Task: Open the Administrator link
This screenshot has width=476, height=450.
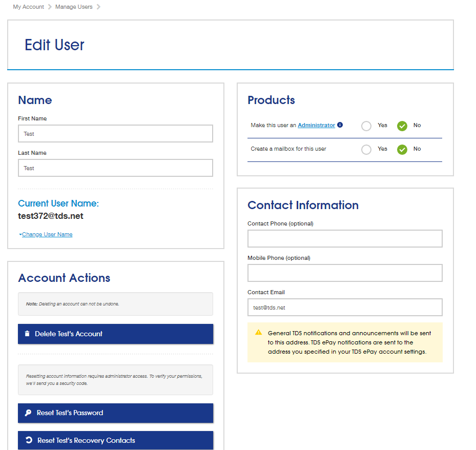Action: point(316,125)
